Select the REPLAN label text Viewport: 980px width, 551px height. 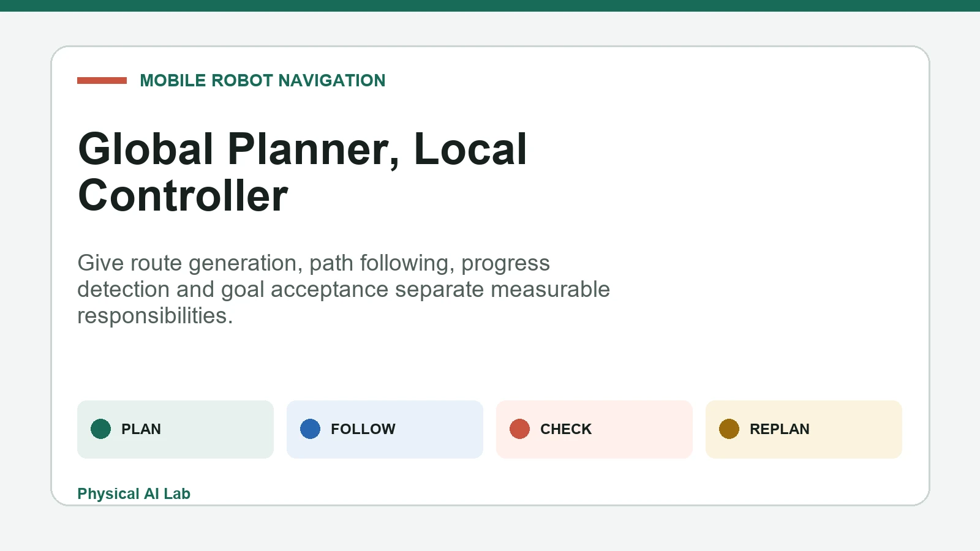pyautogui.click(x=780, y=429)
